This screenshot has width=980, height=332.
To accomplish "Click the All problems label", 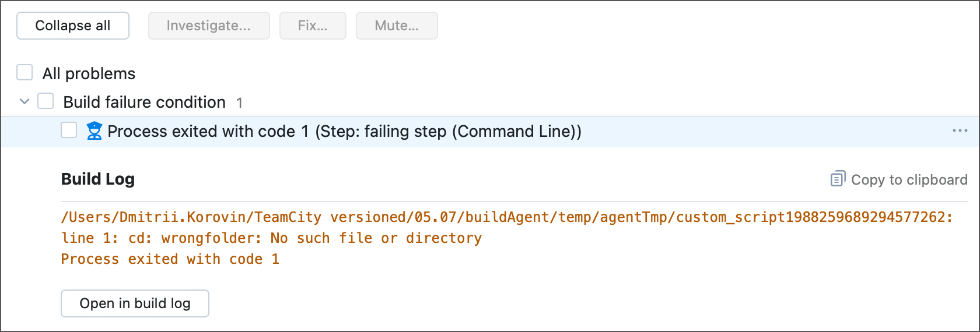I will pos(89,74).
